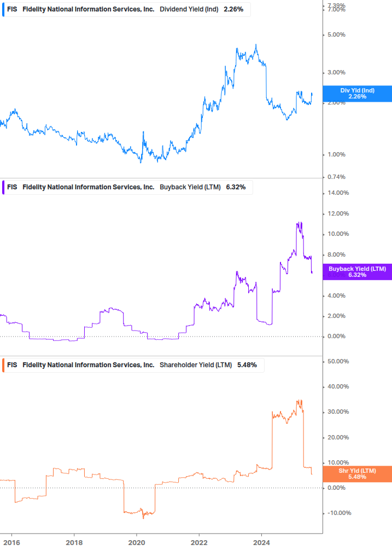
Task: Click the FIS ticker in the Buyback Yield legend
Action: [x=12, y=187]
